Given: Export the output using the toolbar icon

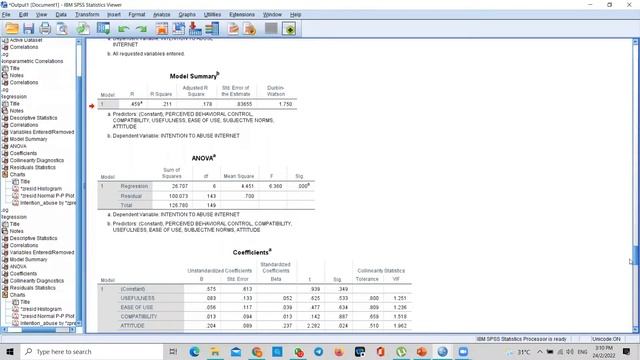Looking at the screenshot, I should (83, 29).
